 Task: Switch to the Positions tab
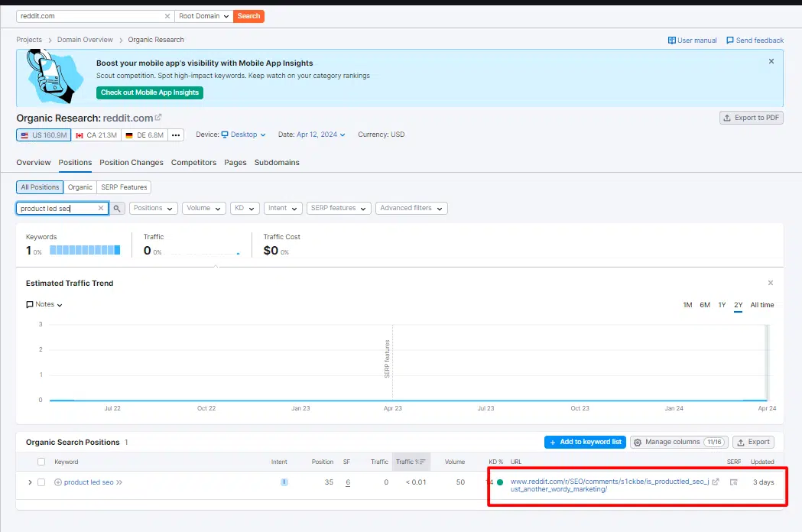coord(75,163)
